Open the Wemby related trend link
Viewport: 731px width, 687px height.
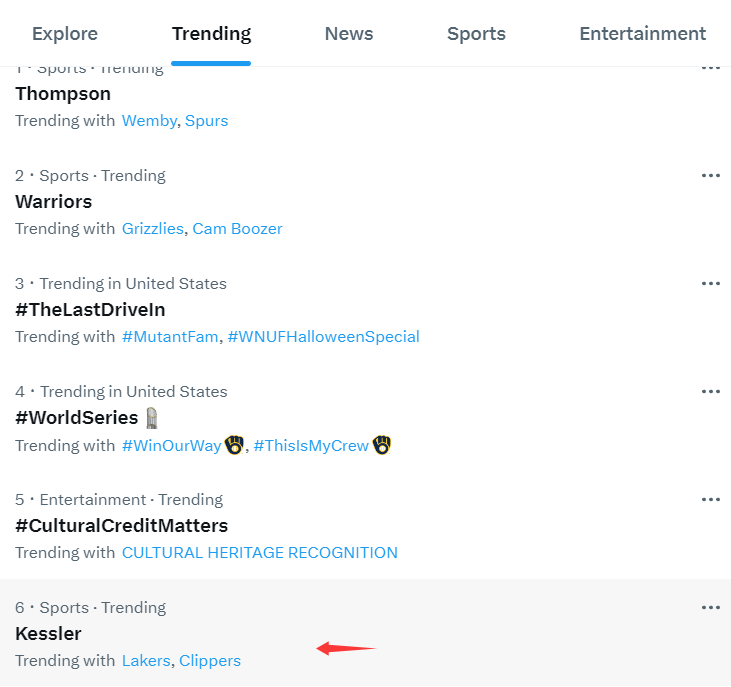[x=149, y=121]
